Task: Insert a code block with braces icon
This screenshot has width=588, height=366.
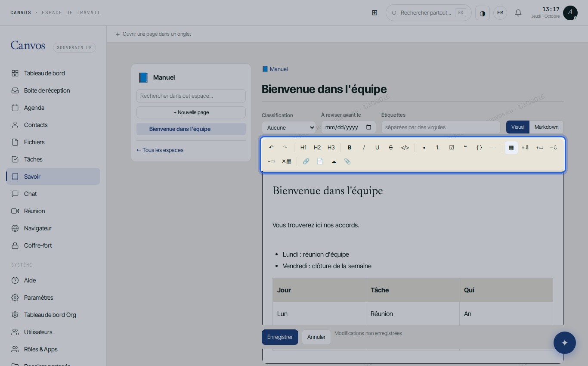Action: tap(479, 148)
